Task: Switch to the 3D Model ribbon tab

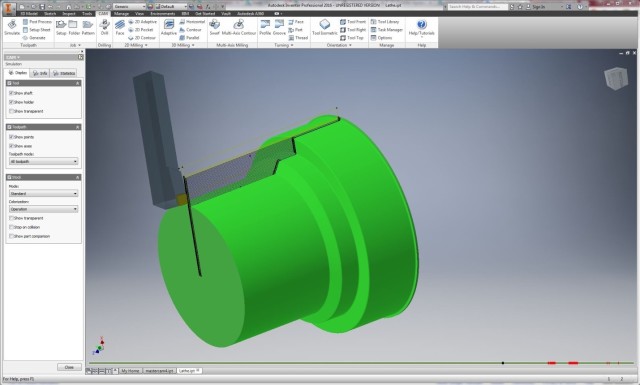Action: [x=29, y=13]
